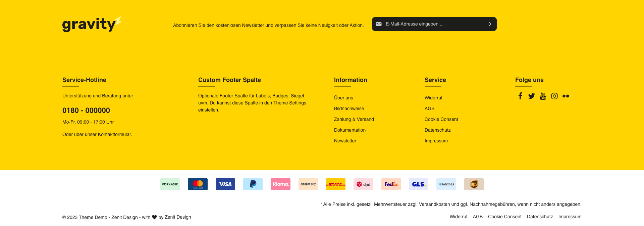The height and width of the screenshot is (226, 644).
Task: Open the Zenit Design credit link
Action: click(x=178, y=217)
